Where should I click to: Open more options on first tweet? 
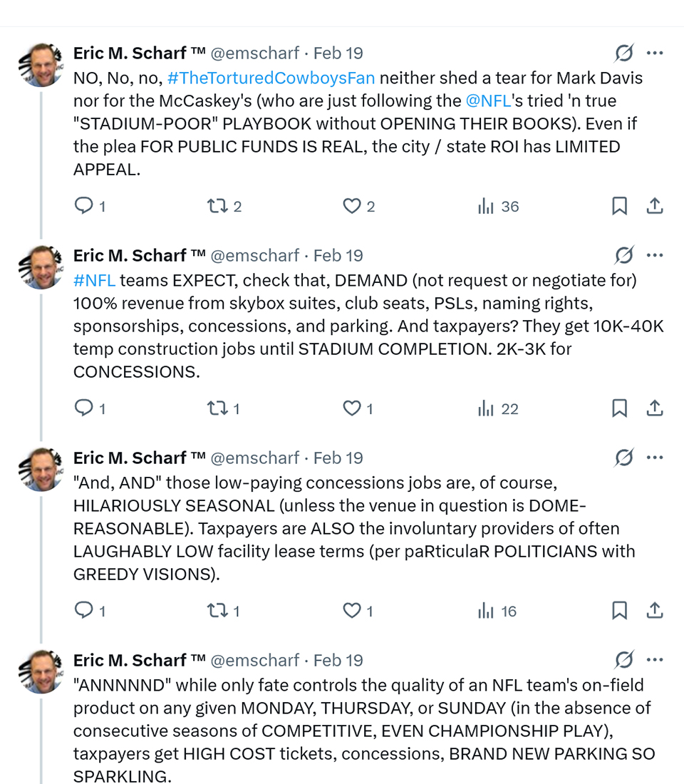655,53
